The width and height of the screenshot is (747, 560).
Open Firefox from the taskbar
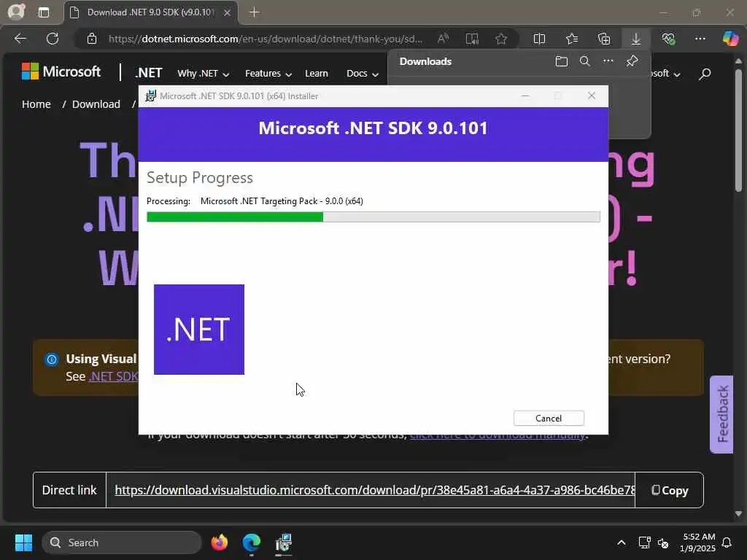coord(219,542)
